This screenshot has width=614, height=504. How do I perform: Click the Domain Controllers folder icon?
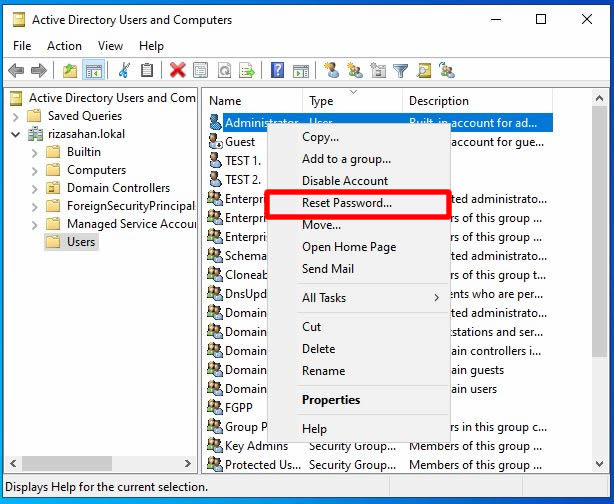coord(53,188)
